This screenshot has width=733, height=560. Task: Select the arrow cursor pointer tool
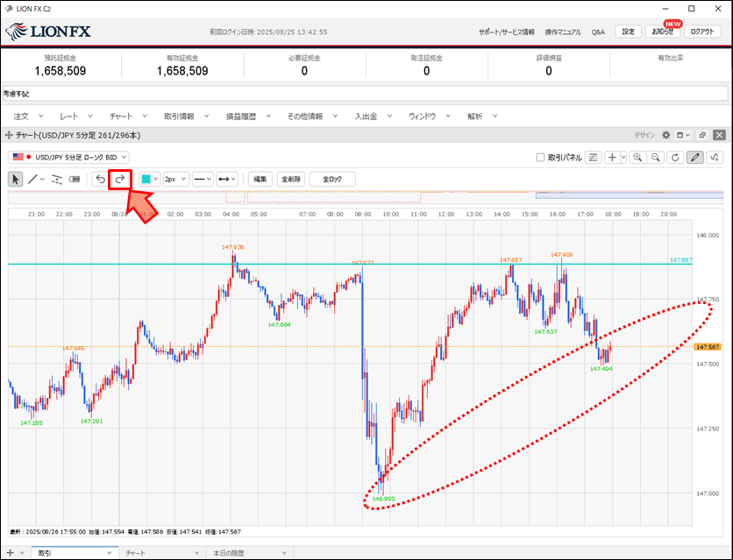[15, 179]
